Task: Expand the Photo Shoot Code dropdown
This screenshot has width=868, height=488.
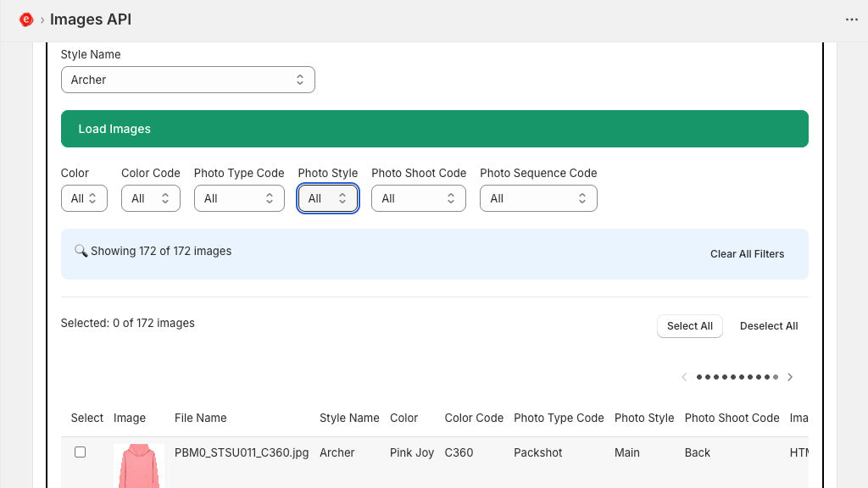Action: (x=418, y=198)
